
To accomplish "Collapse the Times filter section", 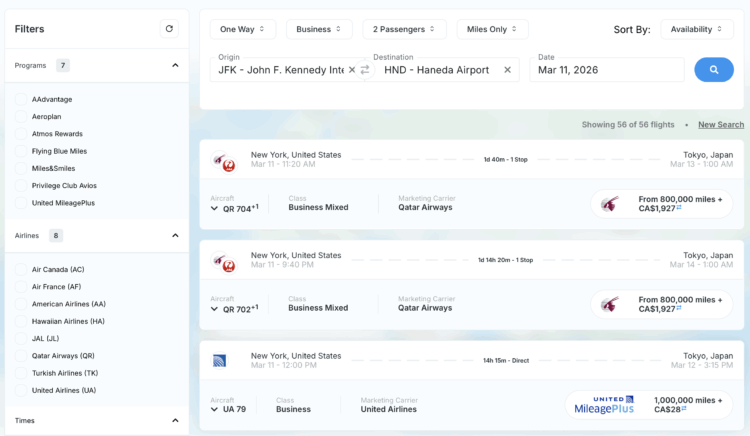I will [175, 421].
